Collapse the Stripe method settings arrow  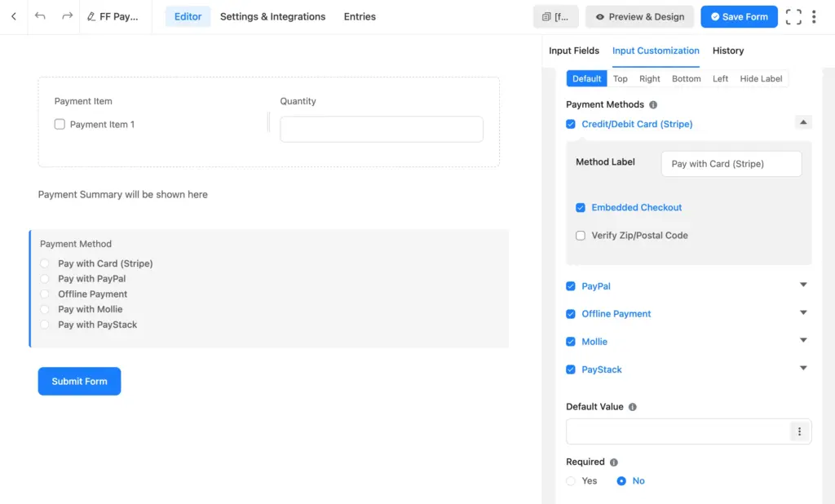pyautogui.click(x=803, y=122)
